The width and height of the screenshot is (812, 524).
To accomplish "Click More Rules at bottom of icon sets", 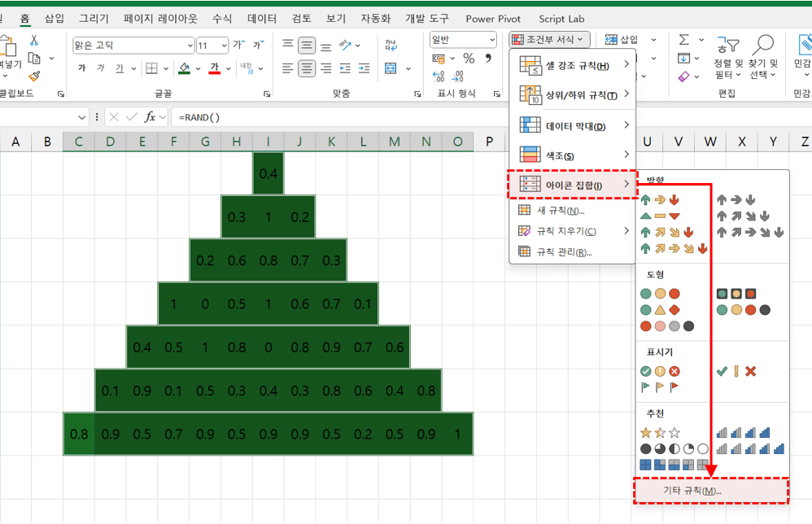I will (711, 491).
